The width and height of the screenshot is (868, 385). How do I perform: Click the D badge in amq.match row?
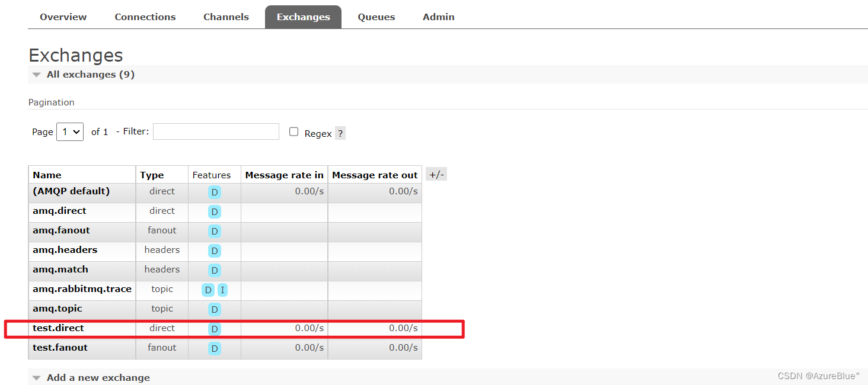pos(215,270)
